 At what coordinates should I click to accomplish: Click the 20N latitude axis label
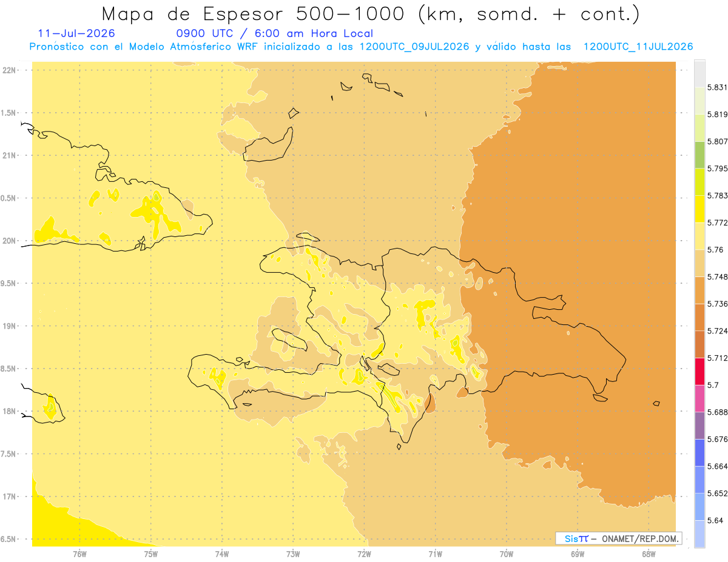(x=9, y=241)
